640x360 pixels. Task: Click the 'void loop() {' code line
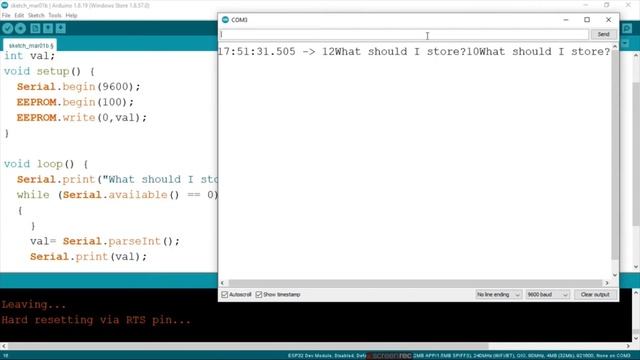(x=46, y=164)
